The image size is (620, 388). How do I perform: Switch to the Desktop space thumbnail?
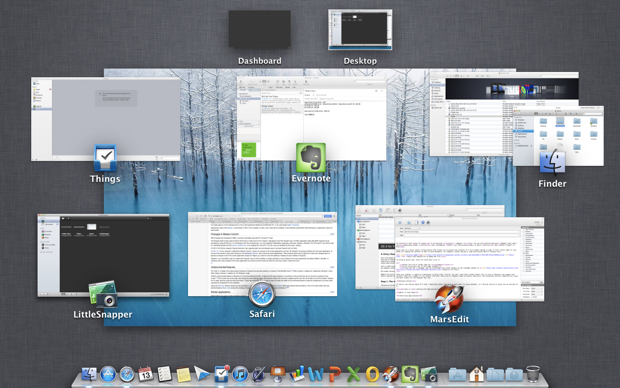click(x=360, y=30)
